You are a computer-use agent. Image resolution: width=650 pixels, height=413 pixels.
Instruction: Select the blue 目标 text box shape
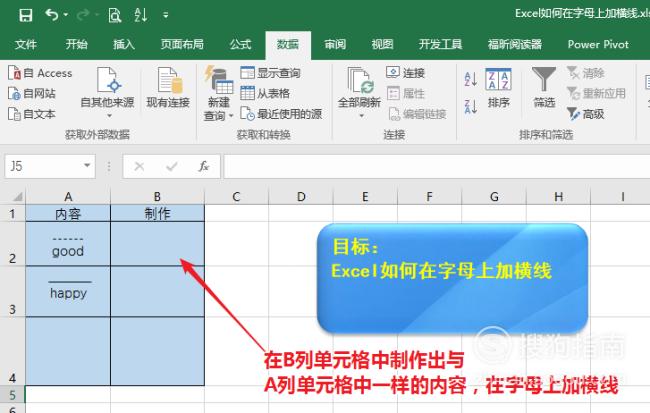point(453,278)
